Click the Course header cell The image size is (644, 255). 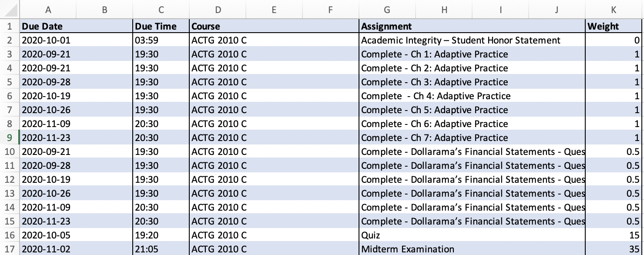point(274,26)
